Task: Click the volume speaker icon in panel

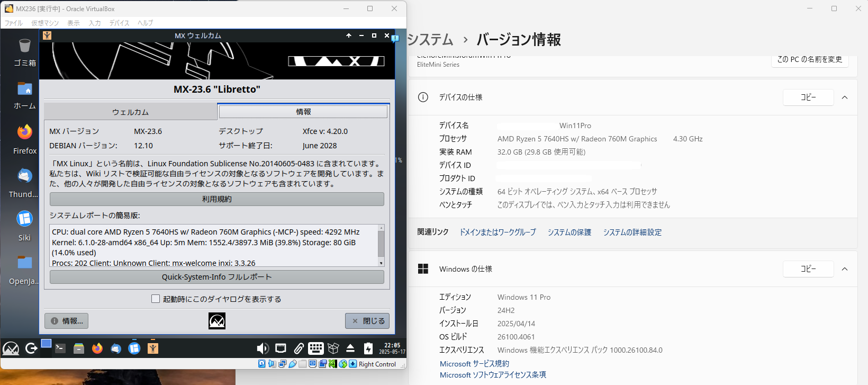Action: point(263,348)
